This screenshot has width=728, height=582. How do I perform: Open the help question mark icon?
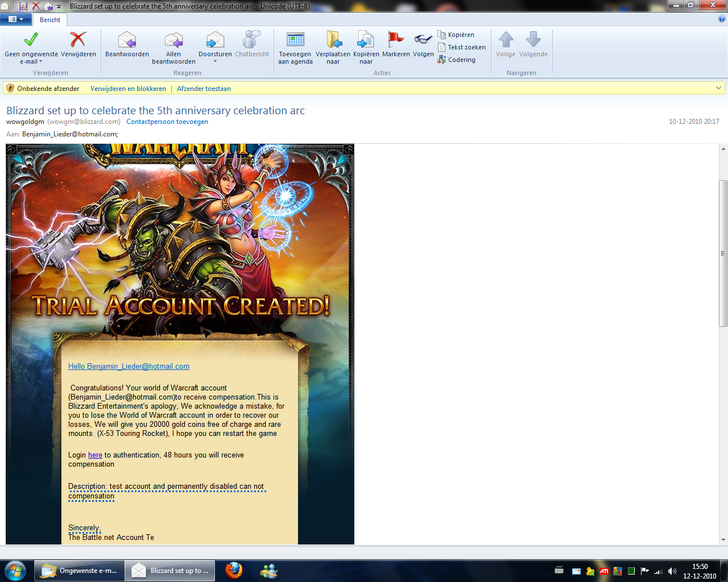[722, 19]
